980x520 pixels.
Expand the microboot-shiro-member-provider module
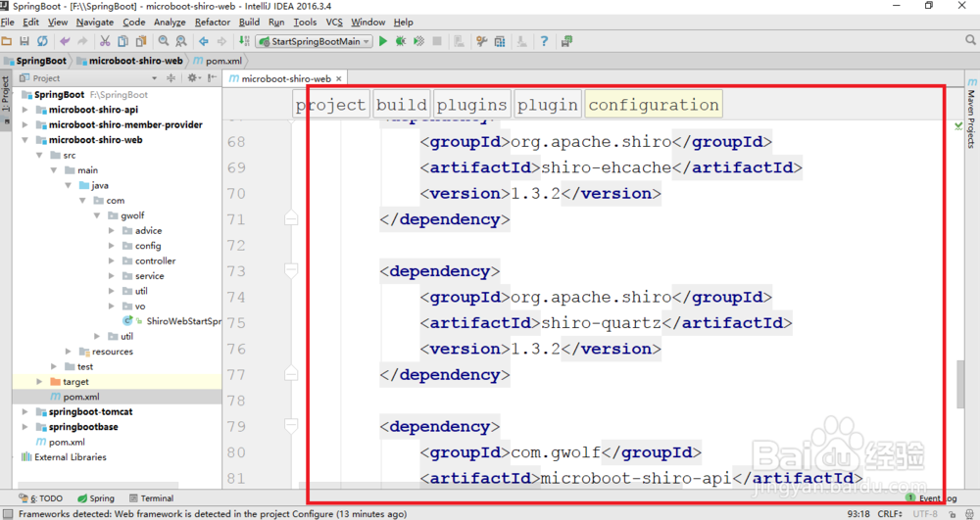click(x=25, y=124)
